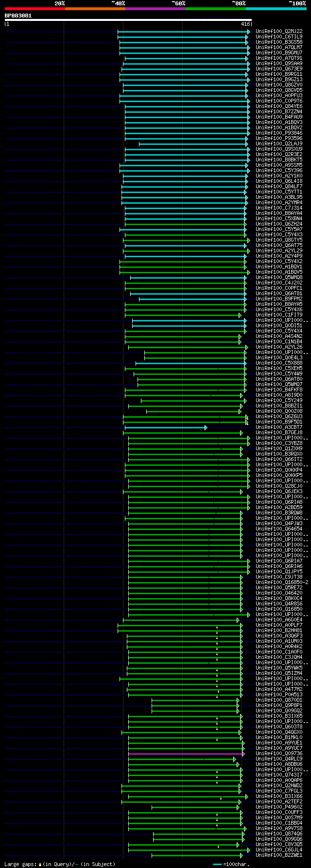Click the UniRef100_A6G0E4 label

279,620
